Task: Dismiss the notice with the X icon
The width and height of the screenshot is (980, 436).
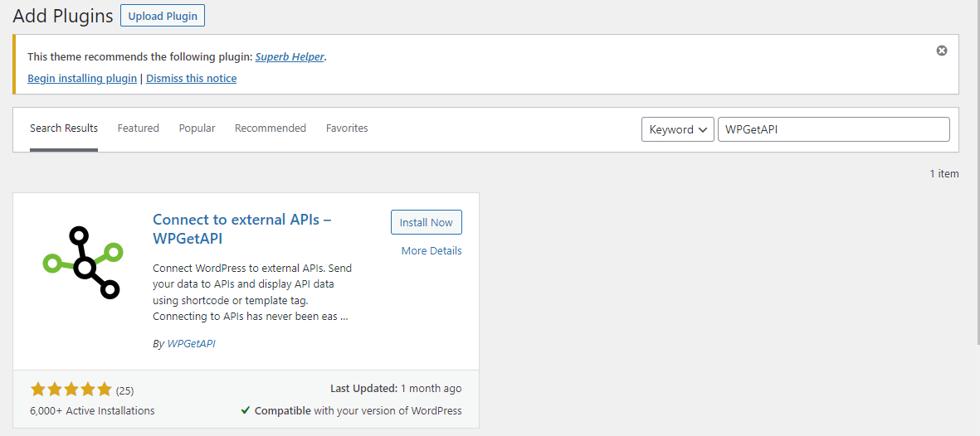Action: pyautogui.click(x=941, y=51)
